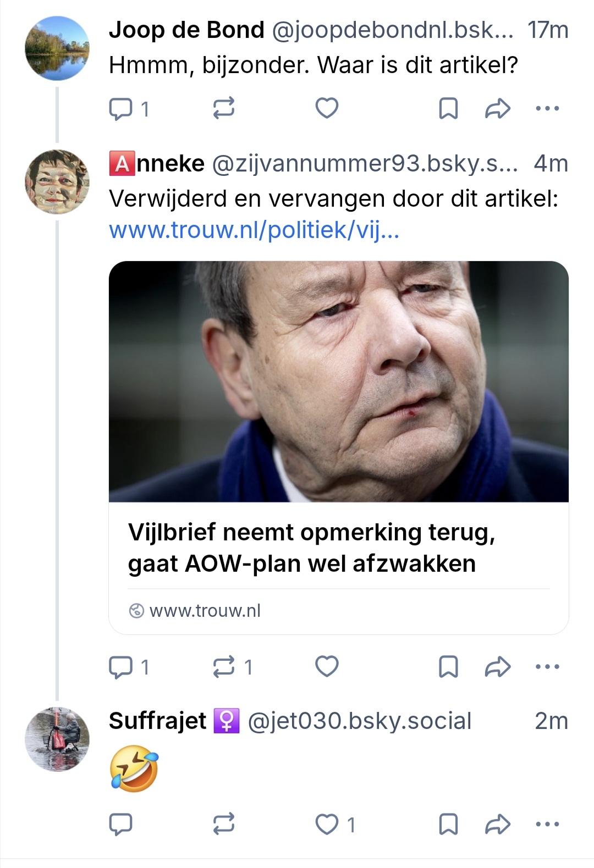Bookmark Anneke's post
The image size is (594, 868).
coord(448,667)
